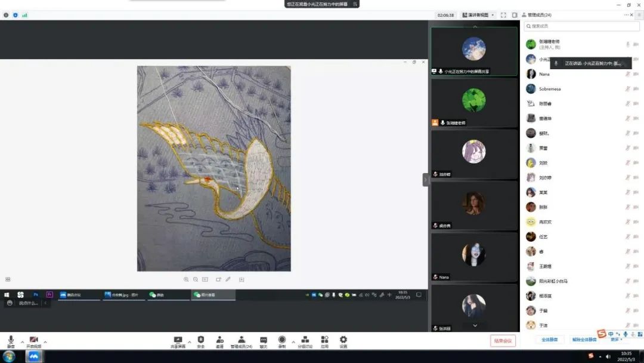Screen dimensions: 644x363
Task: Open the Speaker View (演讲者视图) dropdown
Action: coord(478,15)
